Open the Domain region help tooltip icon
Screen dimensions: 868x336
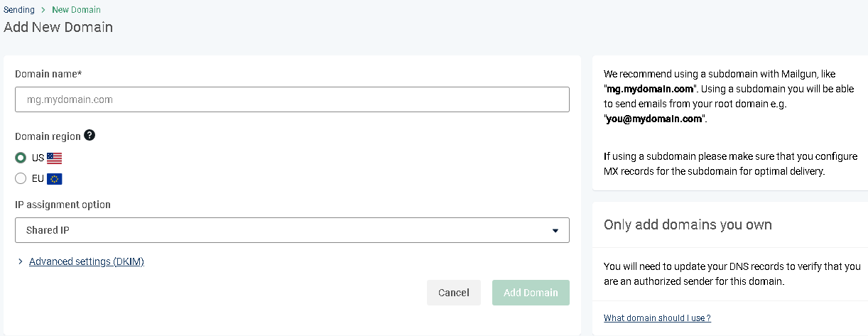pos(89,136)
